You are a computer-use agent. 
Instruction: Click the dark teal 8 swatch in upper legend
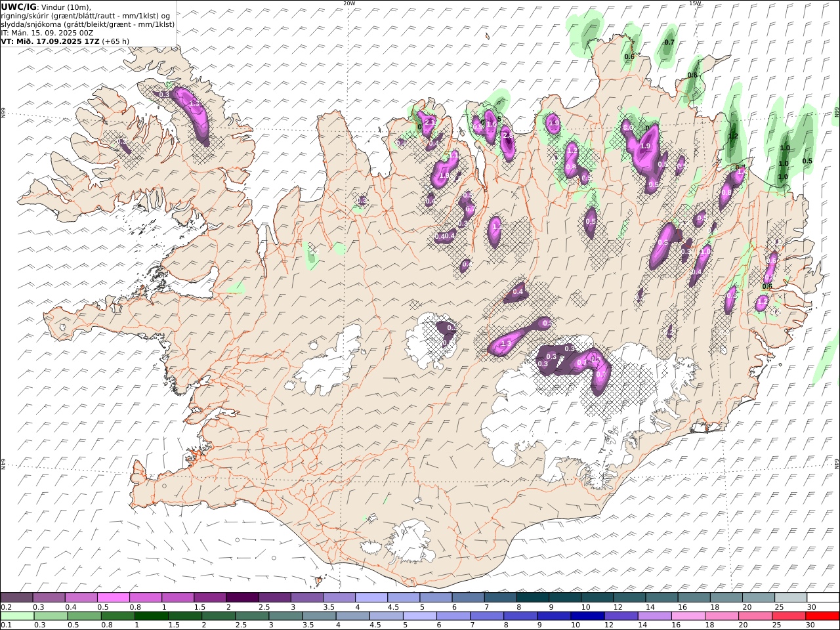(532, 597)
